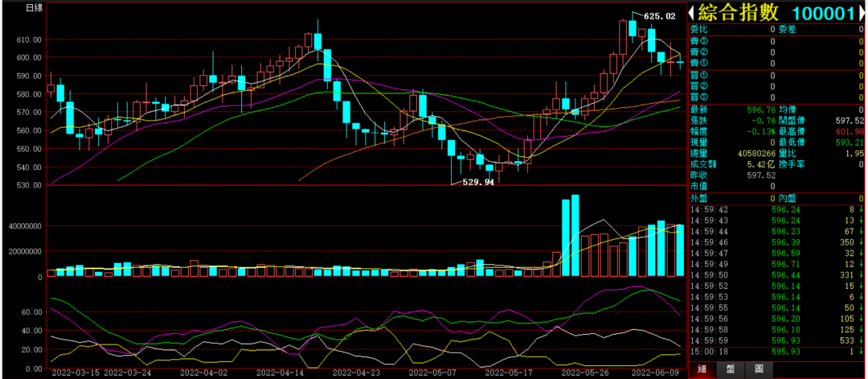
Task: Select the 625.02 high price marker
Action: pos(659,17)
